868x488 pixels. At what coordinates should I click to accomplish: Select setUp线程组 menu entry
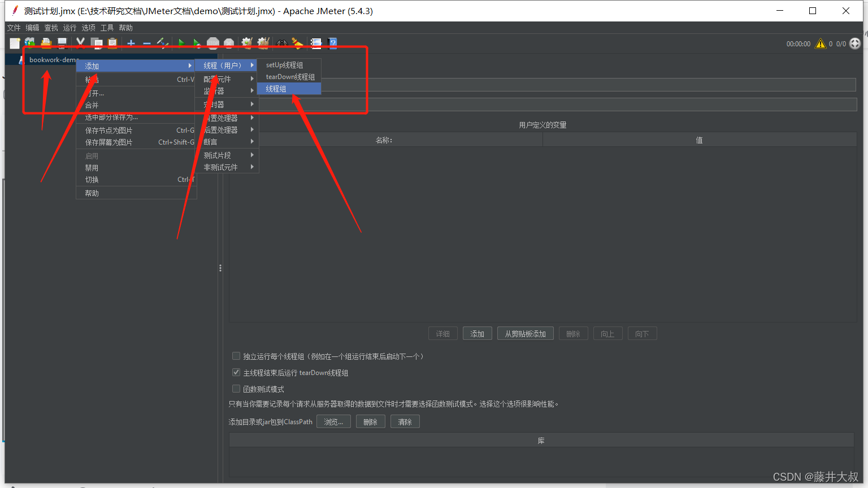click(x=289, y=65)
